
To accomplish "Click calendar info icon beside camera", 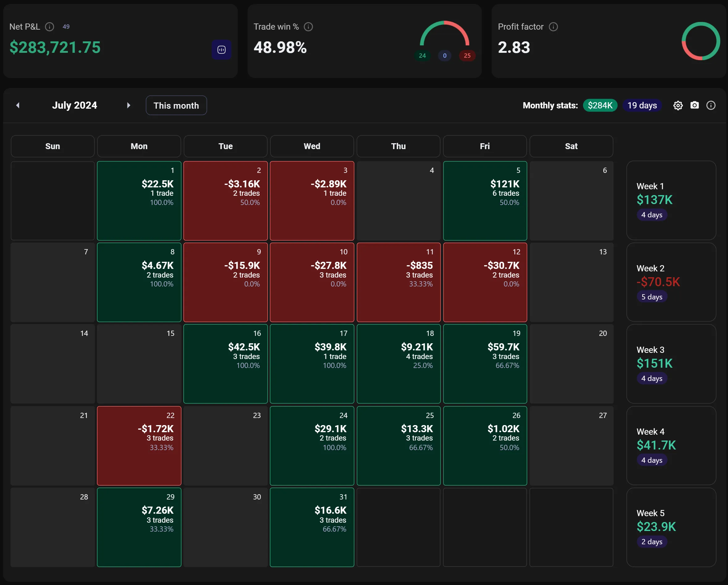I will pos(711,105).
